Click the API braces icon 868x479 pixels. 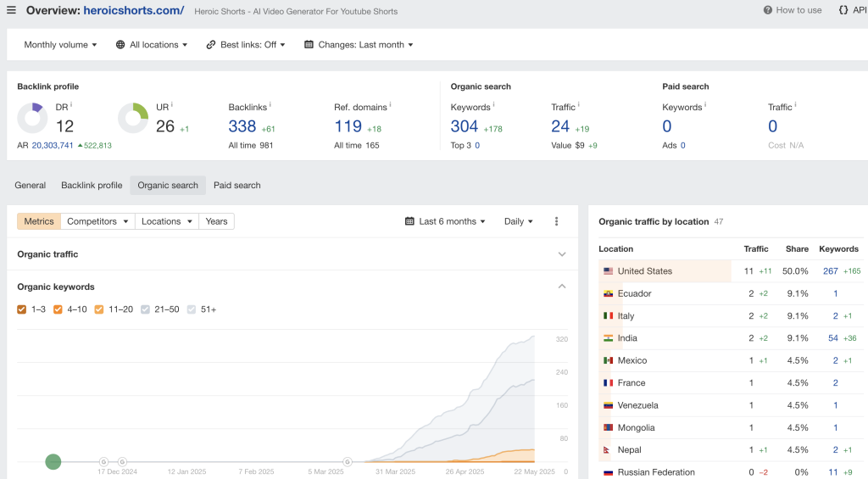click(x=843, y=10)
